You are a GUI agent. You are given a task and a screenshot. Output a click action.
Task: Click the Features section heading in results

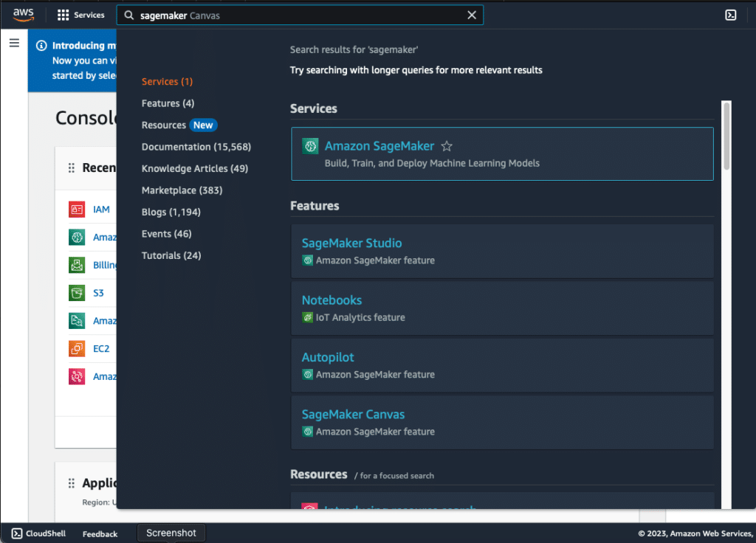(315, 206)
